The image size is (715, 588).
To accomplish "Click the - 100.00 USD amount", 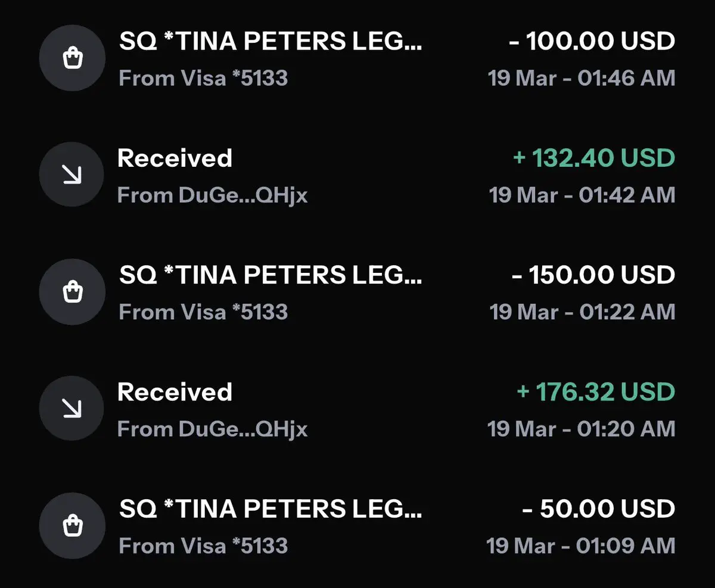I will [x=592, y=41].
